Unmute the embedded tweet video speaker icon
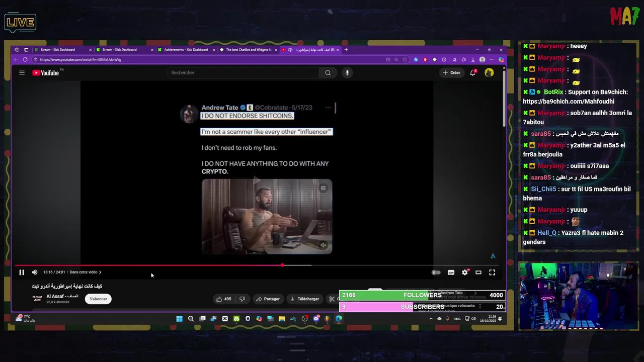 click(x=324, y=245)
